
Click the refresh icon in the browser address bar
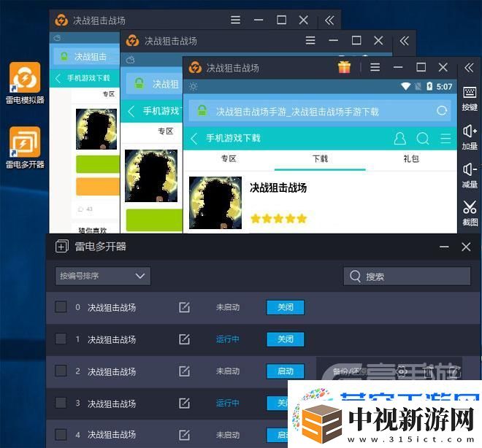[442, 111]
